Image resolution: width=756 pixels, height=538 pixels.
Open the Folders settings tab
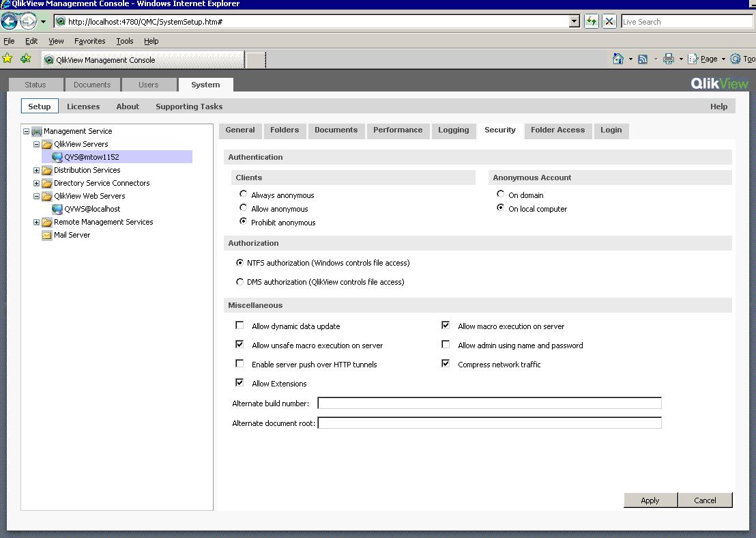pyautogui.click(x=285, y=130)
